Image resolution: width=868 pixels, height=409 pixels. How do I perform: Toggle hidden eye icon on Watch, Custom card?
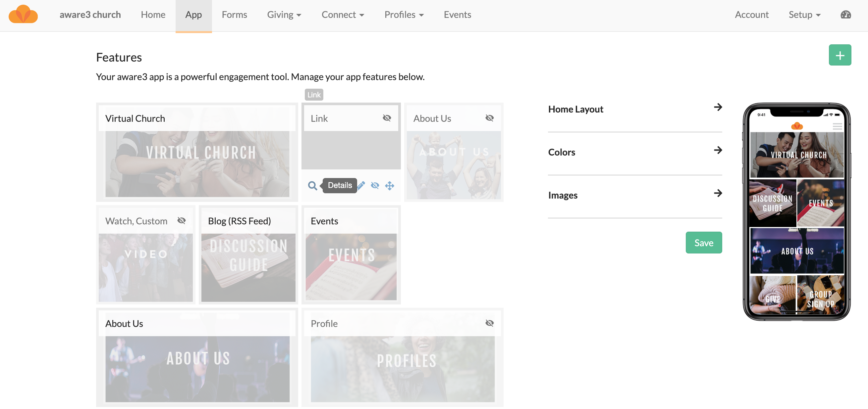click(x=182, y=220)
